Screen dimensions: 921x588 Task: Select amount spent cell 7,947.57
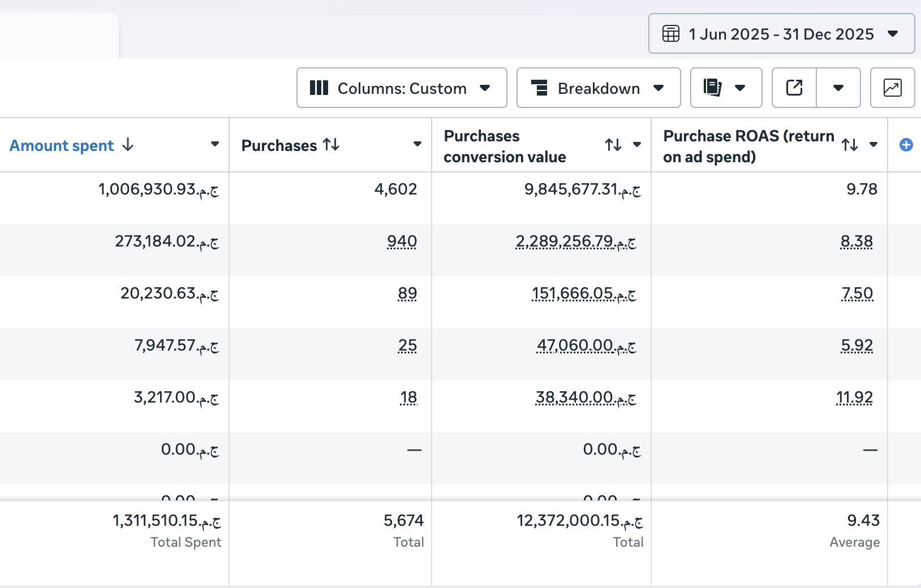pyautogui.click(x=177, y=346)
